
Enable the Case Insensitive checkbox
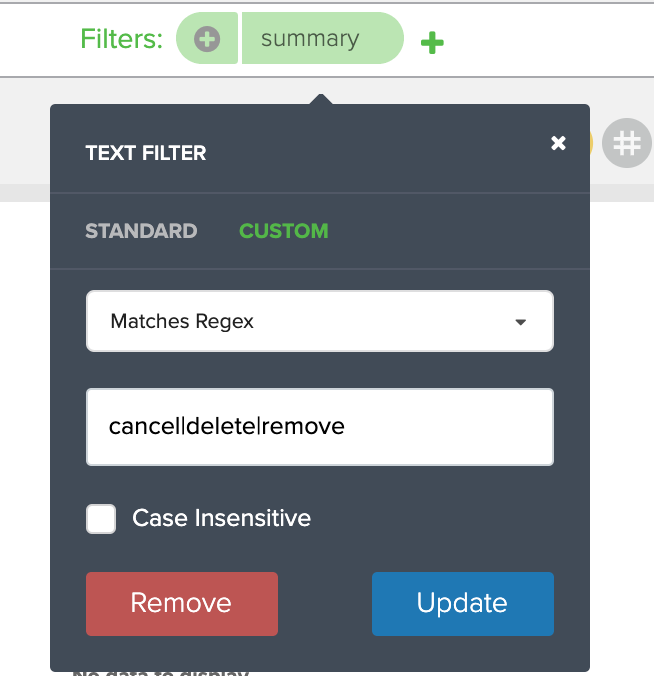coord(101,519)
